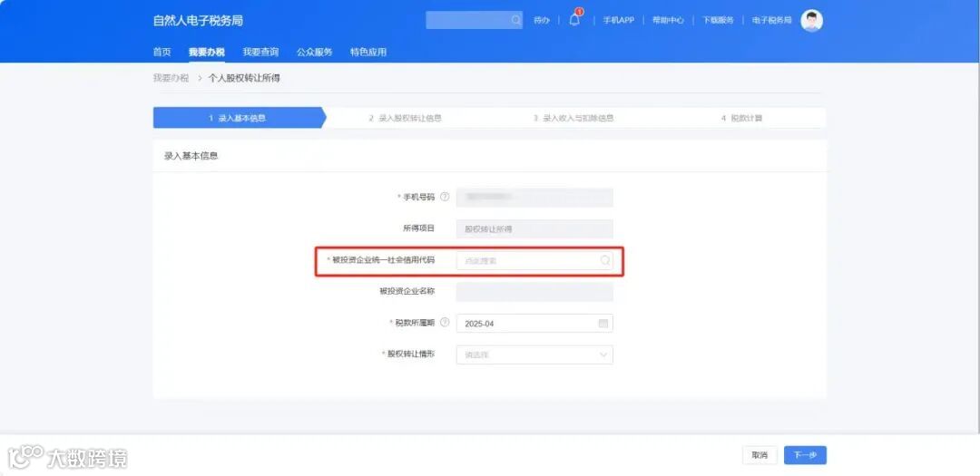Open 公众服务 tab
980x476 pixels.
314,53
